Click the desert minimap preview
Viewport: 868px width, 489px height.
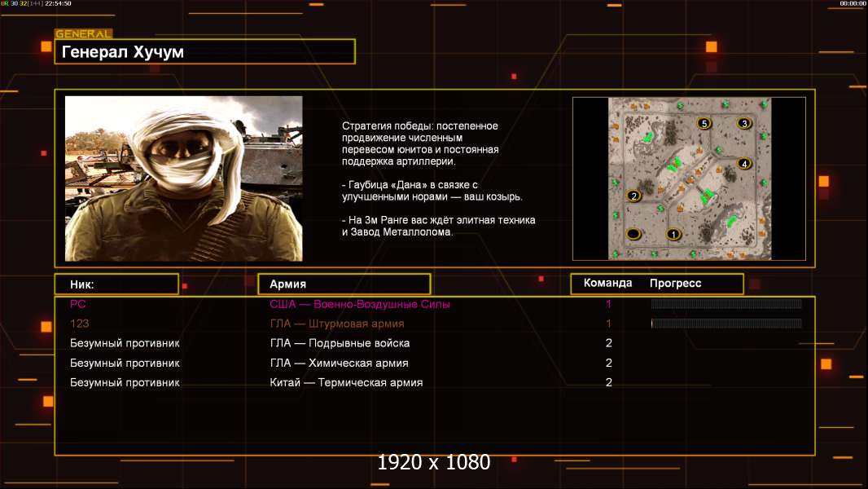[x=689, y=178]
